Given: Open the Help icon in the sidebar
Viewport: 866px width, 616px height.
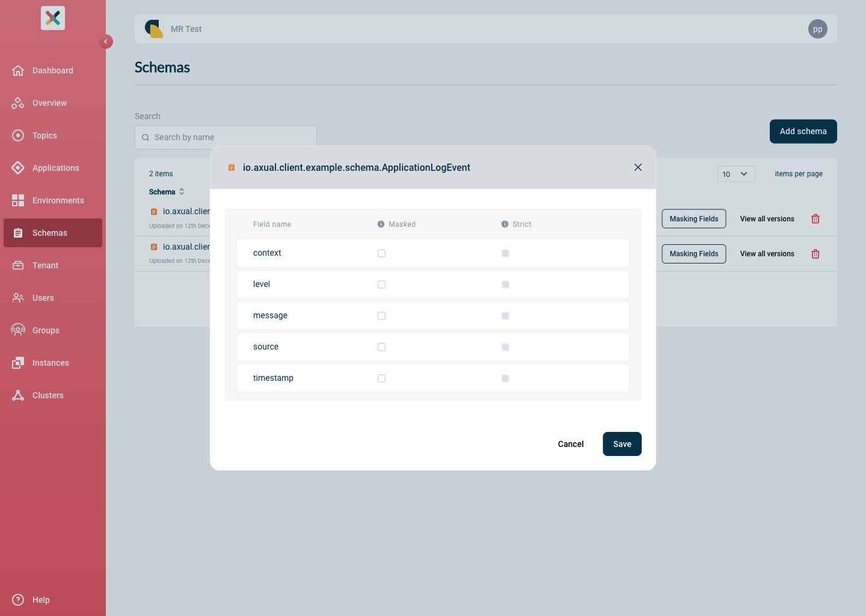Looking at the screenshot, I should tap(18, 600).
